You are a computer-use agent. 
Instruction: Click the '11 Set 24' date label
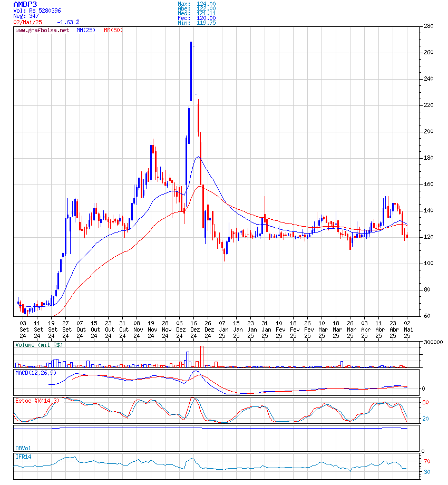click(x=37, y=329)
